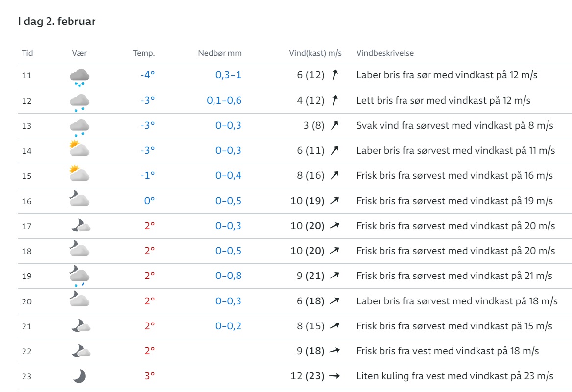The image size is (572, 392).
Task: Click the partly sunny icon at hour 15
Action: [79, 173]
